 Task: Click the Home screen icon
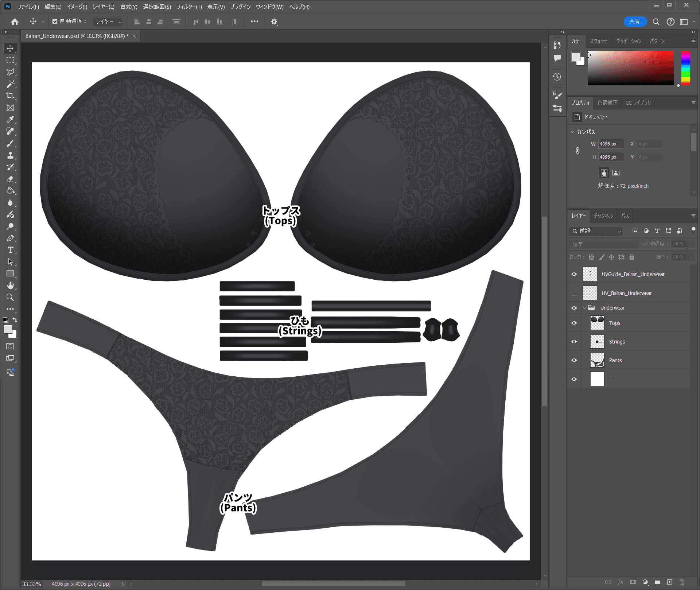pyautogui.click(x=15, y=22)
